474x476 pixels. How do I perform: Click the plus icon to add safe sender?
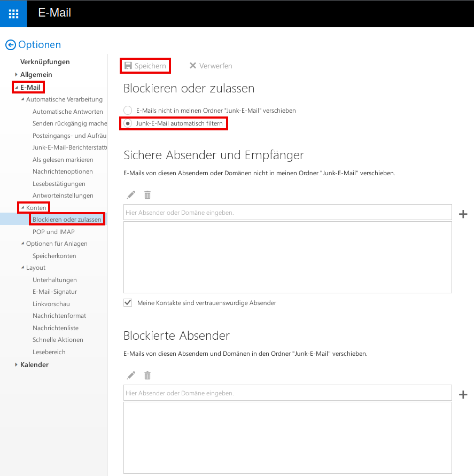(463, 214)
